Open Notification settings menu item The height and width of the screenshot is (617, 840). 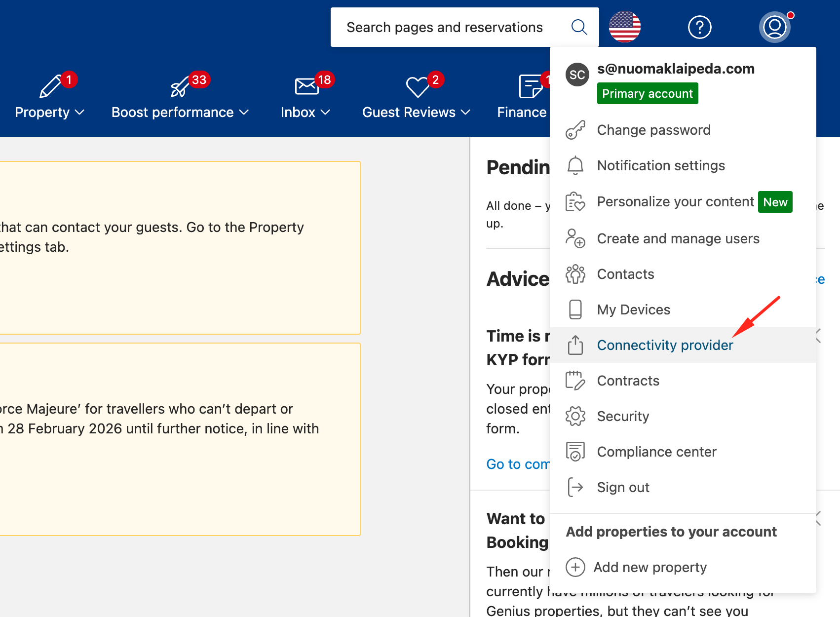click(x=660, y=165)
